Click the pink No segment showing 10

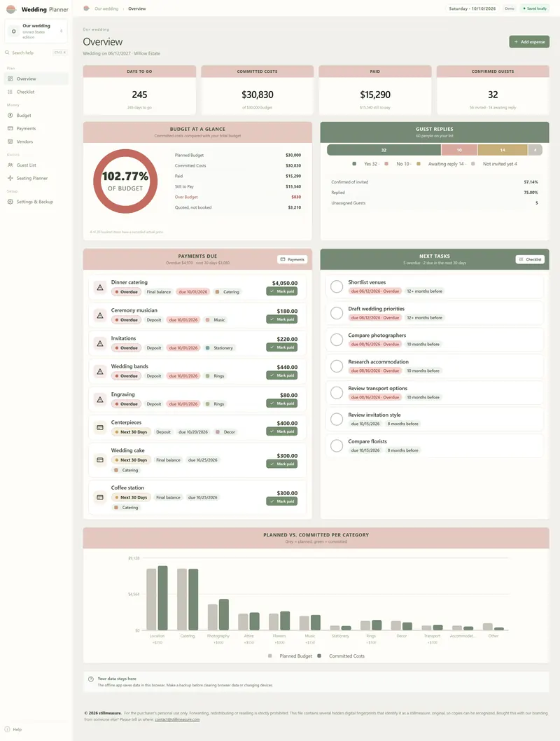pos(459,150)
